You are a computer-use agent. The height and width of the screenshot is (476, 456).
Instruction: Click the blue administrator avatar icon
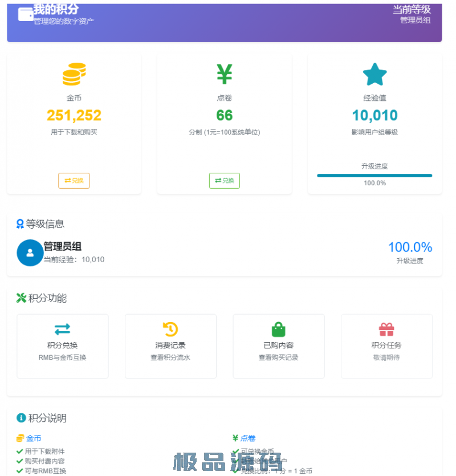click(x=30, y=253)
